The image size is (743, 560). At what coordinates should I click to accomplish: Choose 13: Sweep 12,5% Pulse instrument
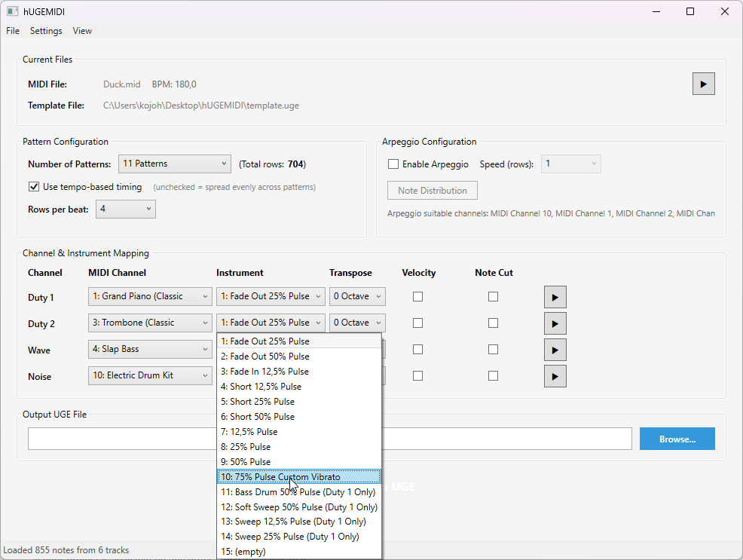tap(299, 522)
